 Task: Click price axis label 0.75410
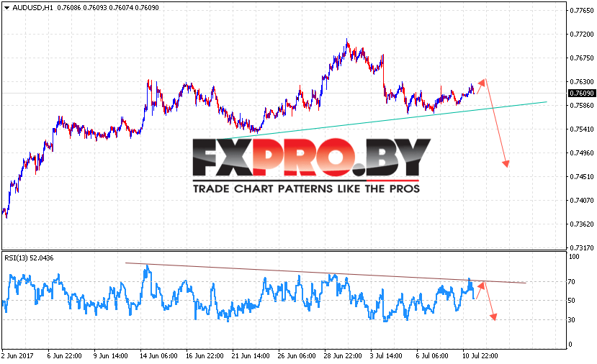click(x=581, y=129)
